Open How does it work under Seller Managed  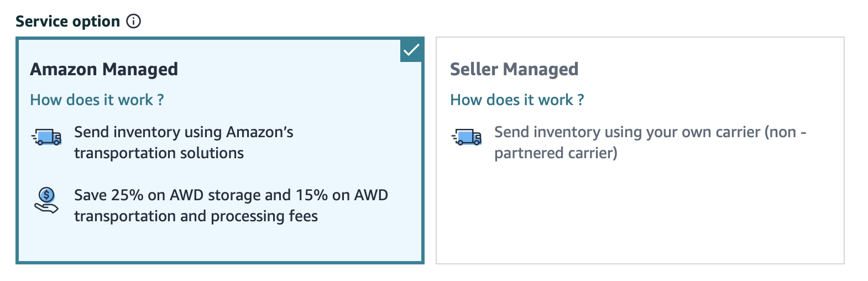pos(517,100)
